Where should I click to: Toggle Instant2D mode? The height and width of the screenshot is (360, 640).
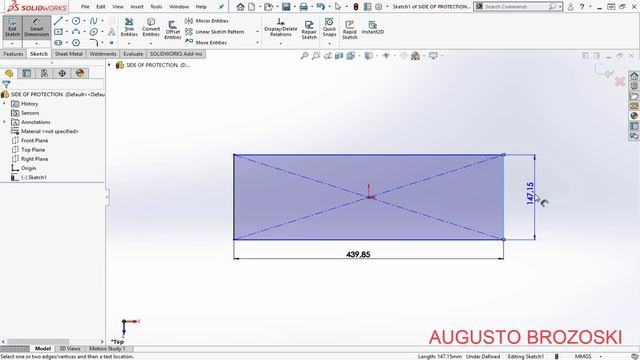(x=372, y=27)
